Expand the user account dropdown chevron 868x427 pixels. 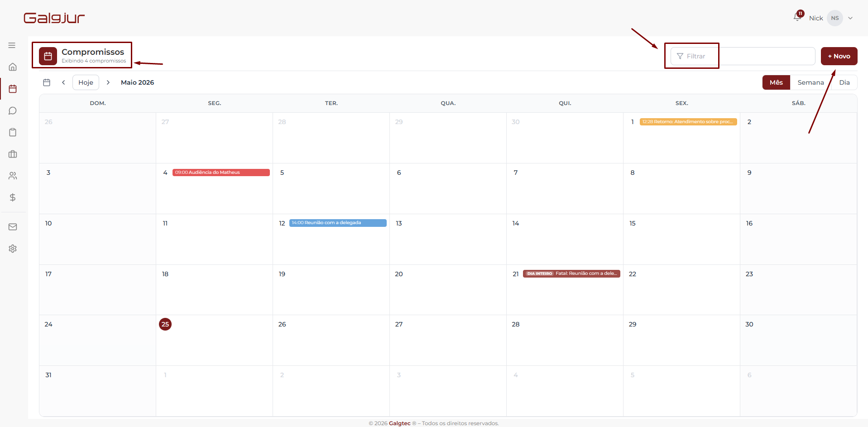coord(850,18)
